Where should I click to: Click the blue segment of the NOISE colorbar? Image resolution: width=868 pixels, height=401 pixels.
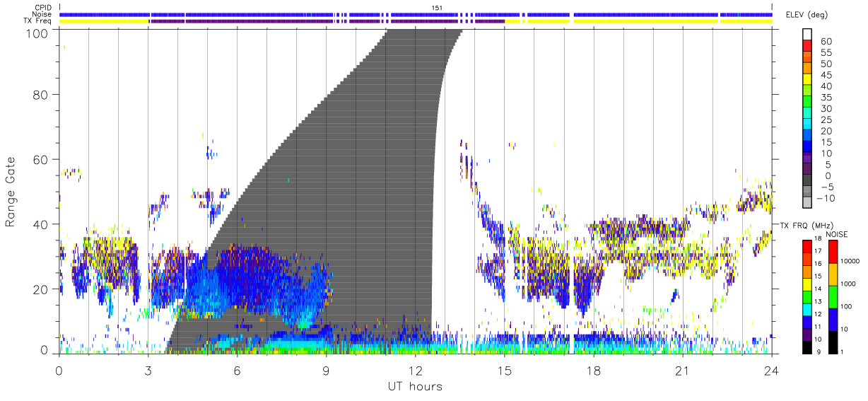tap(833, 319)
